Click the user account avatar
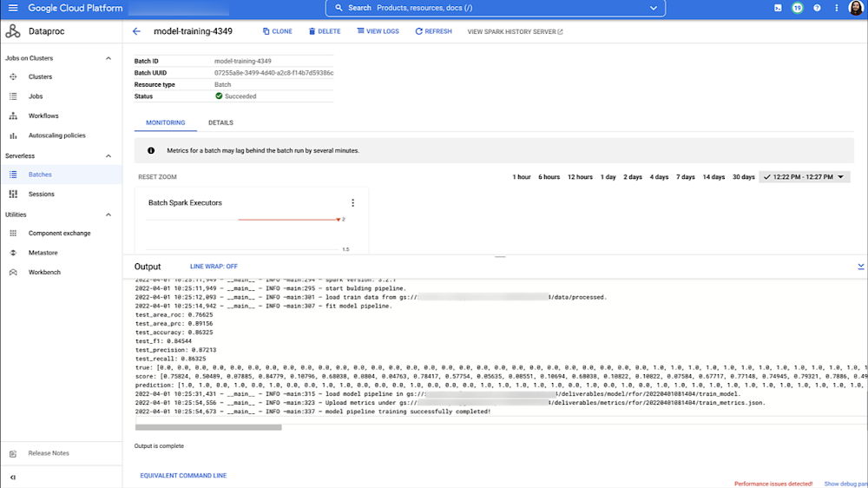 click(856, 8)
